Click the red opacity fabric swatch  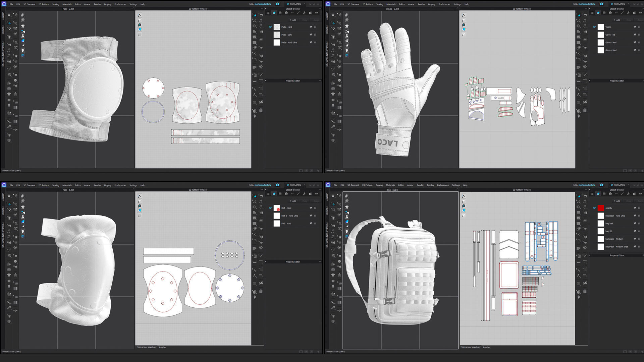coord(600,208)
